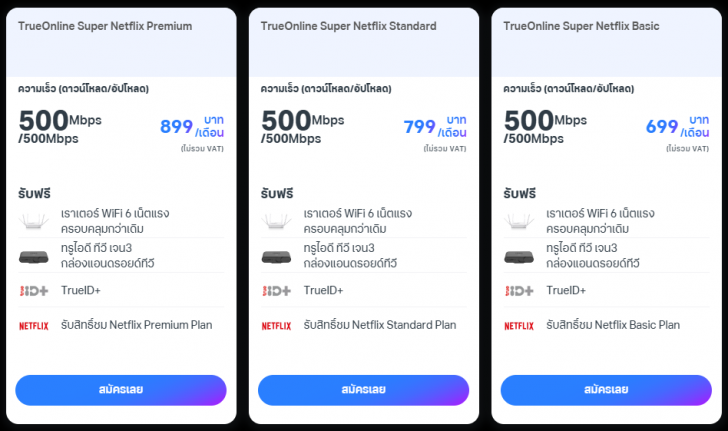Click the 699 baht monthly price
This screenshot has height=431, width=728.
[x=662, y=127]
